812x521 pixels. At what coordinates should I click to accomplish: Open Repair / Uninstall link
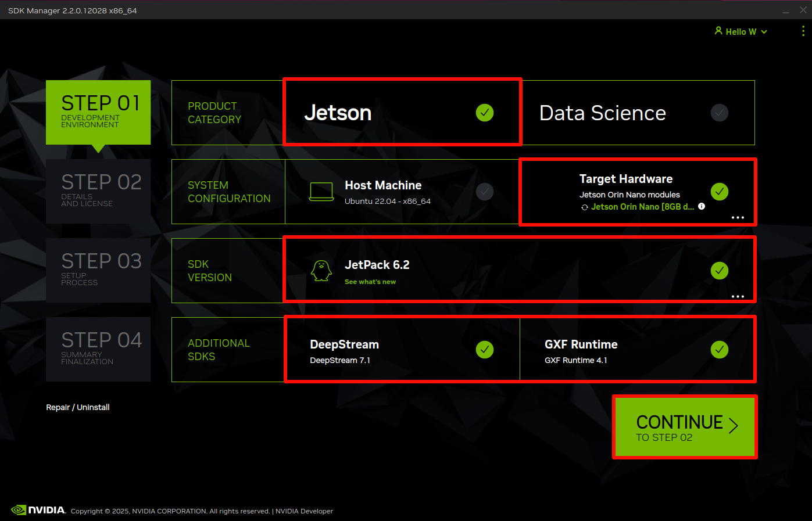point(78,407)
